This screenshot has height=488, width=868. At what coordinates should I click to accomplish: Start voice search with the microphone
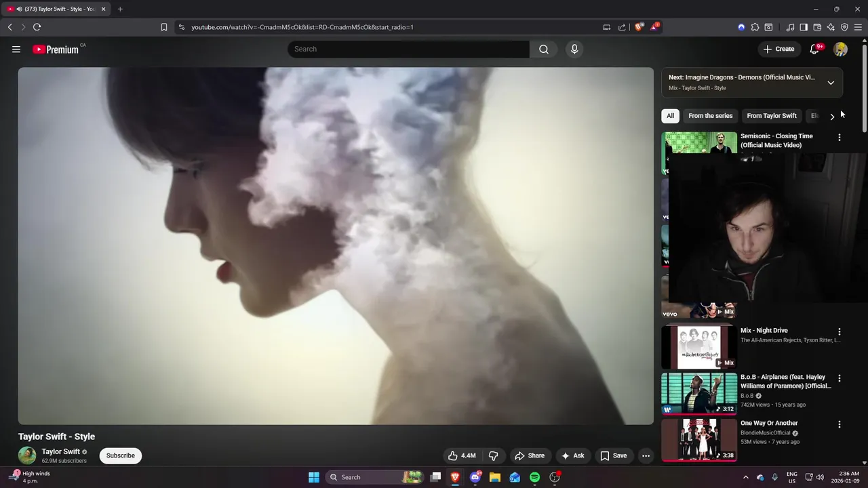pos(574,49)
